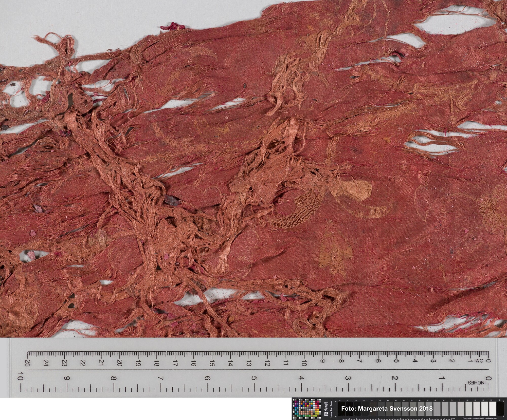Click the INCHES label on ruler
Image resolution: width=507 pixels, height=420 pixels.
pyautogui.click(x=477, y=383)
